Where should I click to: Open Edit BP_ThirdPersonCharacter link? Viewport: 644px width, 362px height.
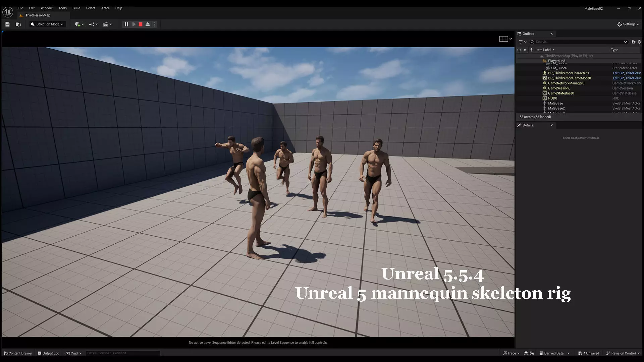point(627,73)
